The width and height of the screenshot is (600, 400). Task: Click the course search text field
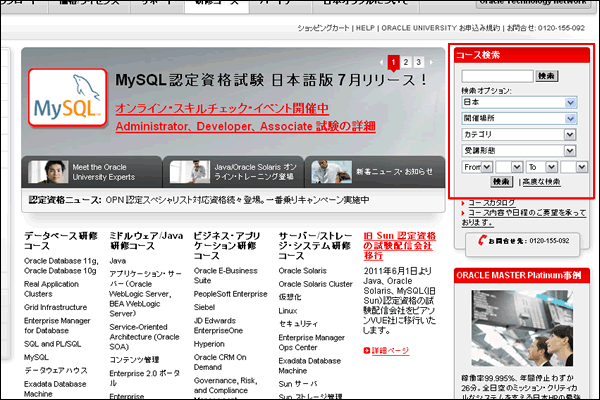(x=497, y=76)
